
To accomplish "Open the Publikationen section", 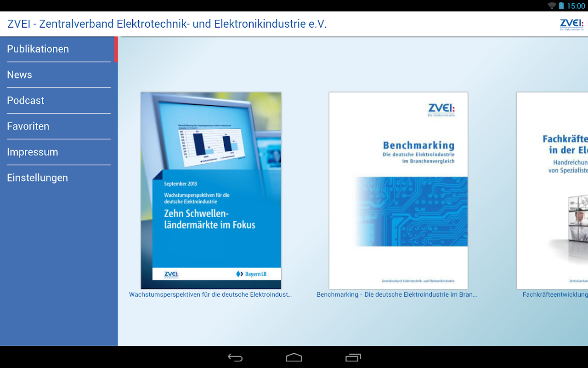I will point(59,49).
